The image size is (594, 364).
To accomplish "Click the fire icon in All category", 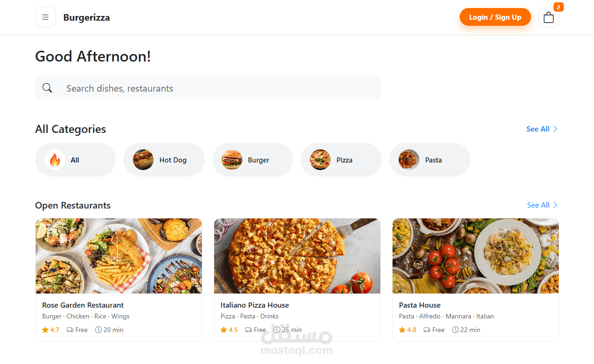I will click(55, 160).
